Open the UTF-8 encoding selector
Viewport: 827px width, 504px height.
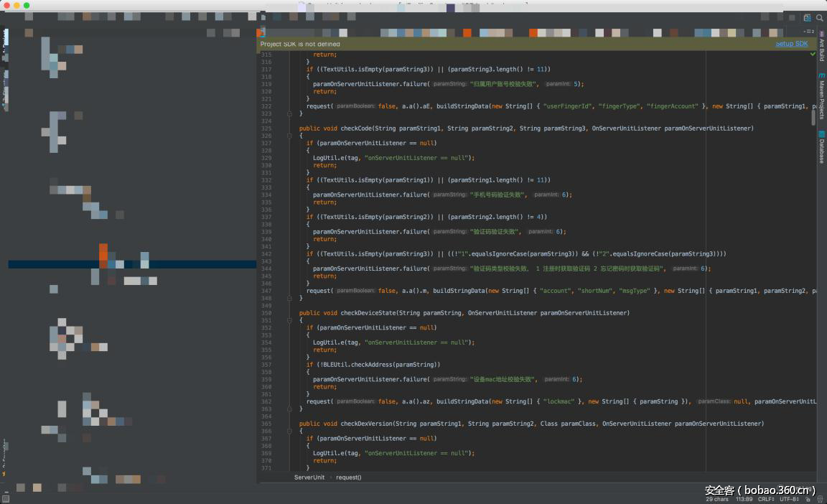789,499
